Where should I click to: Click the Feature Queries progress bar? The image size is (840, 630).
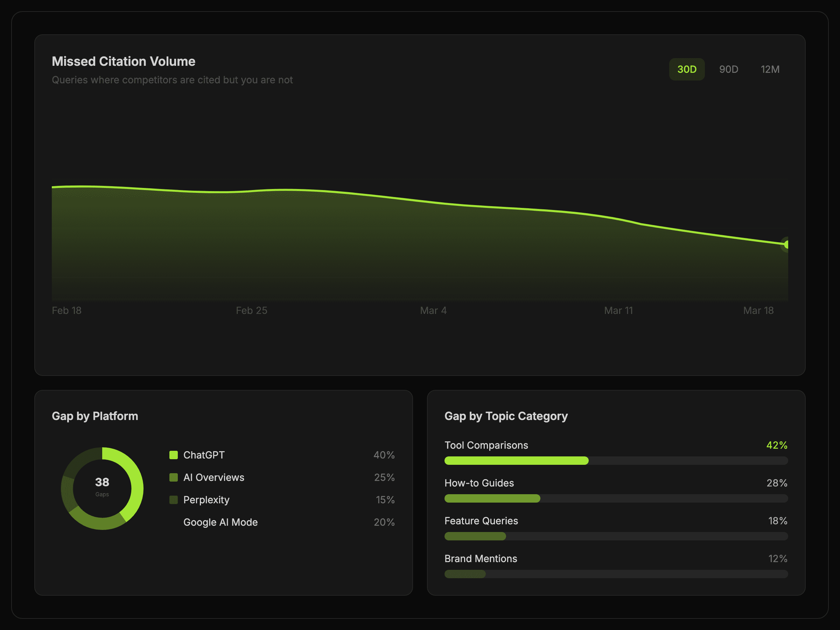(x=475, y=536)
